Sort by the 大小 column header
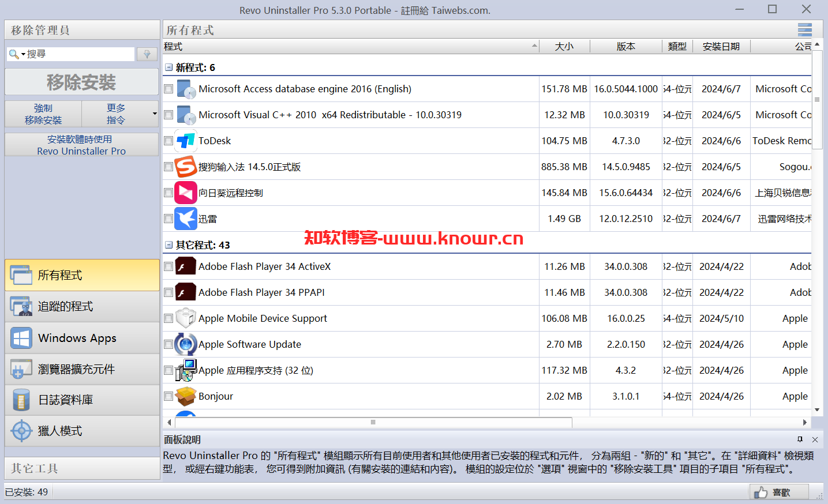Screen dimensions: 828x504 click(564, 47)
